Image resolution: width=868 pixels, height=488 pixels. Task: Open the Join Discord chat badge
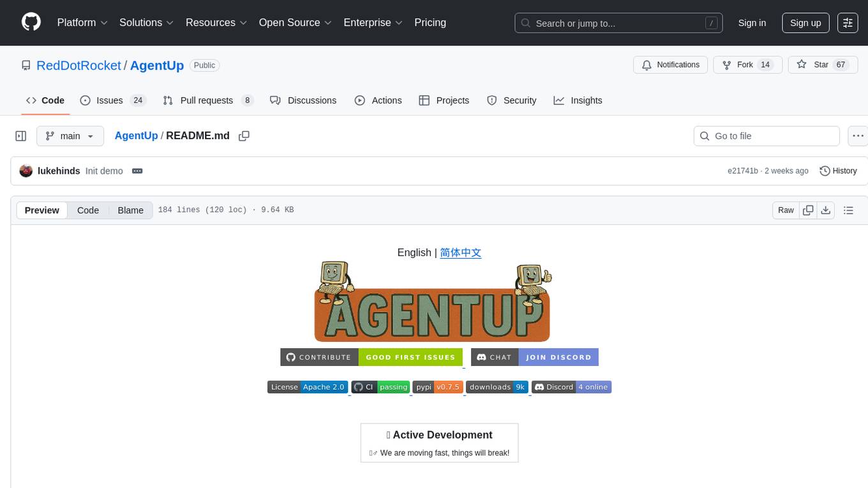(535, 357)
